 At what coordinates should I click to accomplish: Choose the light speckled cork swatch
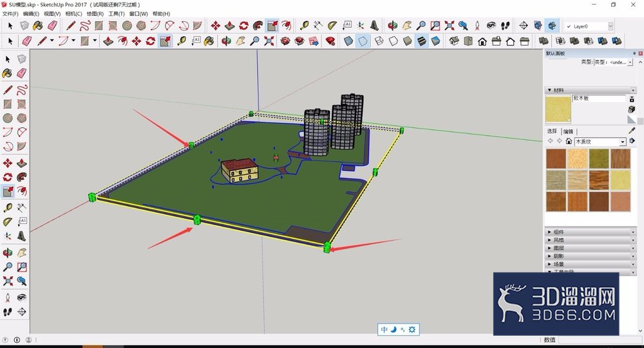(577, 158)
